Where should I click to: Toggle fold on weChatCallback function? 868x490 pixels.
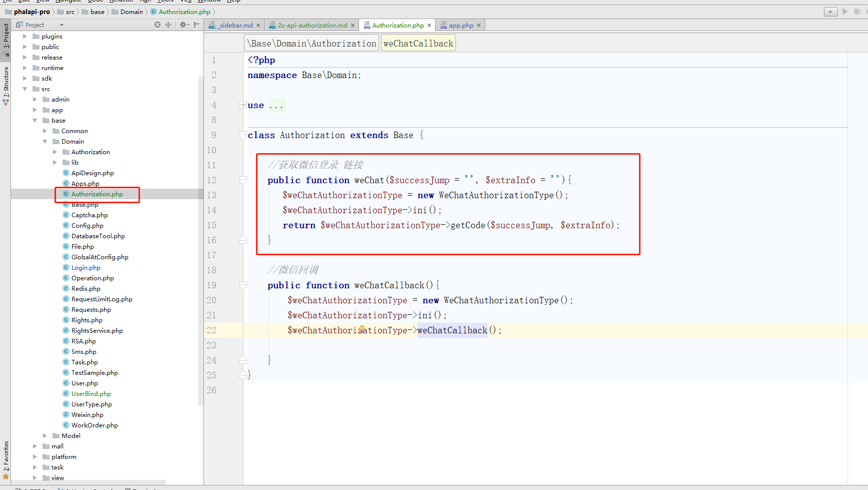coord(243,285)
